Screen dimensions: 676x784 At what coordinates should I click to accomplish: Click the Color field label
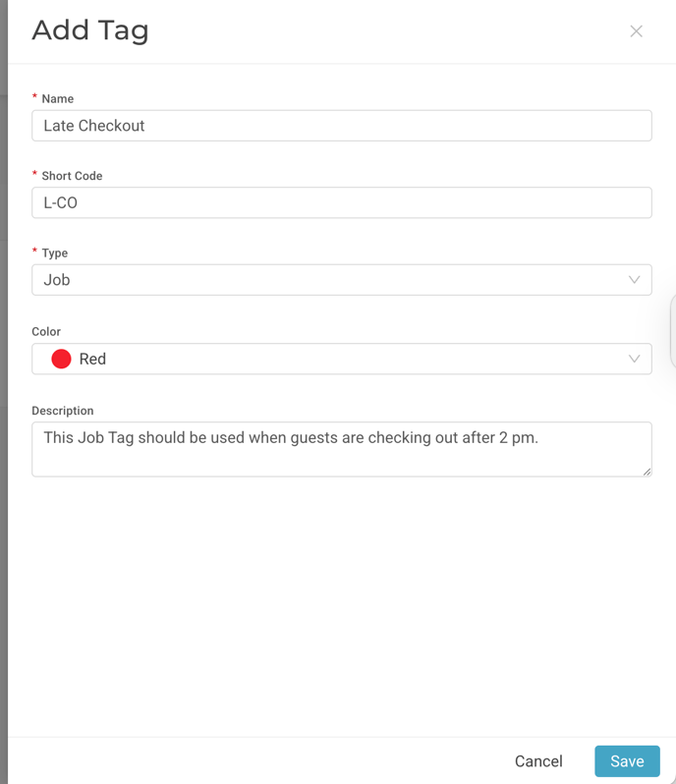[46, 331]
